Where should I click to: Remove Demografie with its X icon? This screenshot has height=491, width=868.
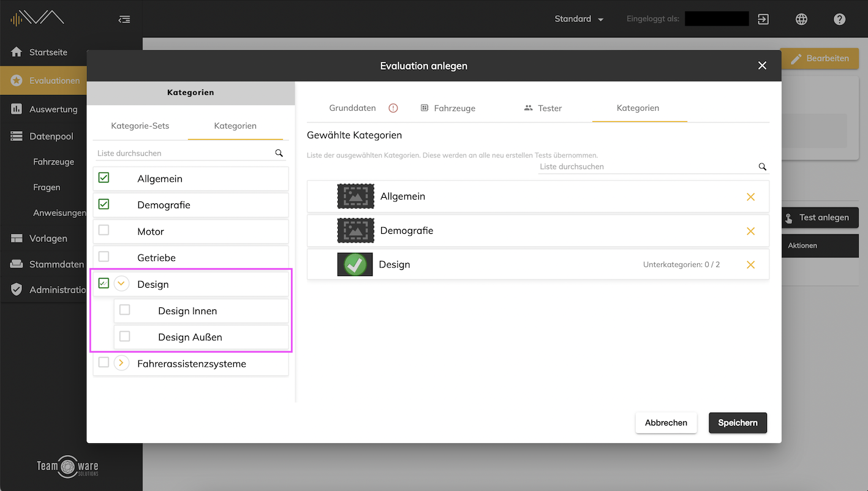tap(750, 231)
